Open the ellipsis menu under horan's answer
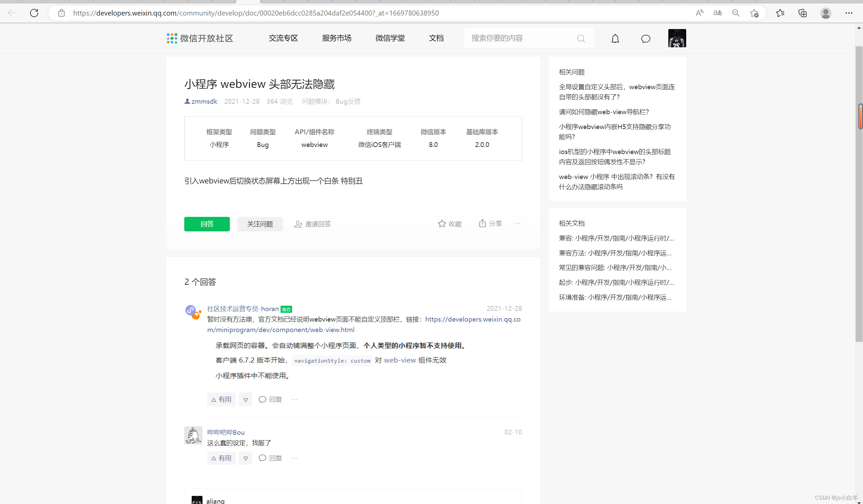This screenshot has height=504, width=863. (x=294, y=399)
